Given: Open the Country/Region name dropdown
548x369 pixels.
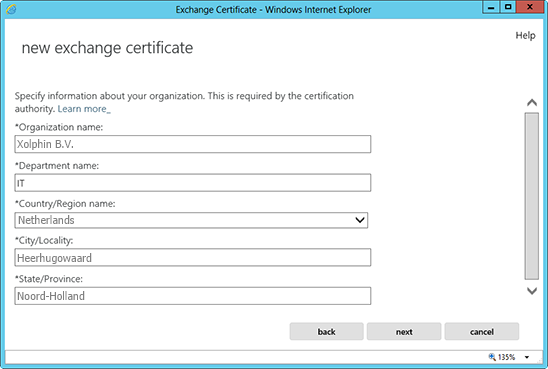Looking at the screenshot, I should click(x=191, y=220).
